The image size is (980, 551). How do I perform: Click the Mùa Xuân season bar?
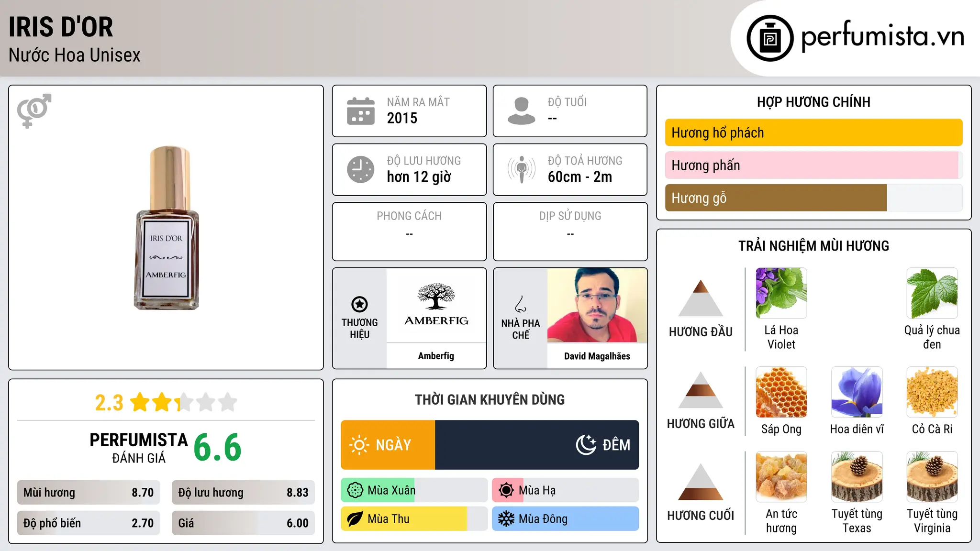pyautogui.click(x=414, y=490)
